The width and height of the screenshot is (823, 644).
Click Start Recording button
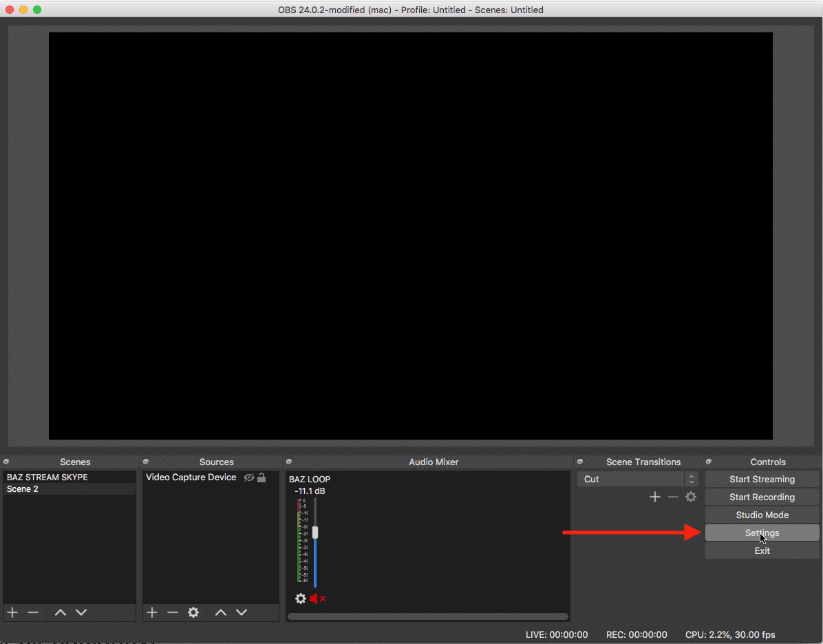762,497
